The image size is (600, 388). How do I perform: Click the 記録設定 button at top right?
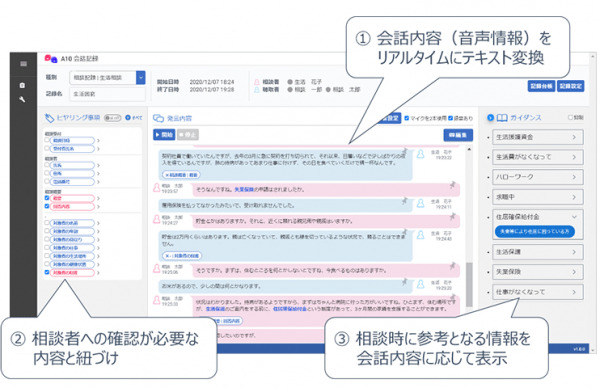571,86
